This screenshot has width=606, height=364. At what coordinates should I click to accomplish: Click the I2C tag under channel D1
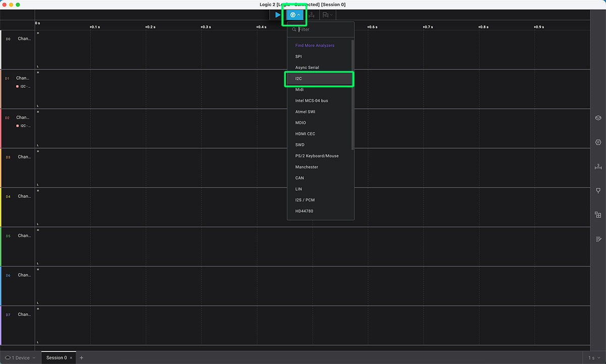24,86
